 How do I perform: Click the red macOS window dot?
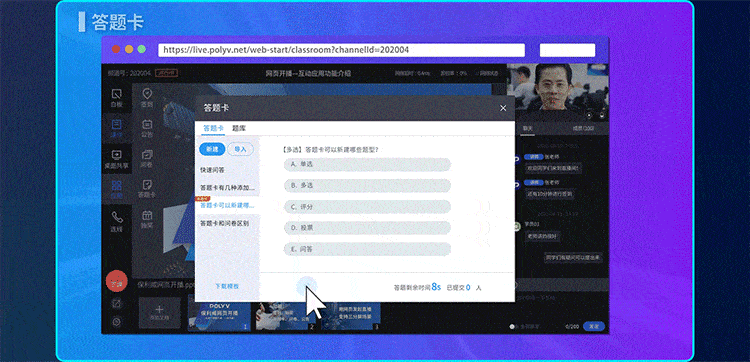[116, 49]
